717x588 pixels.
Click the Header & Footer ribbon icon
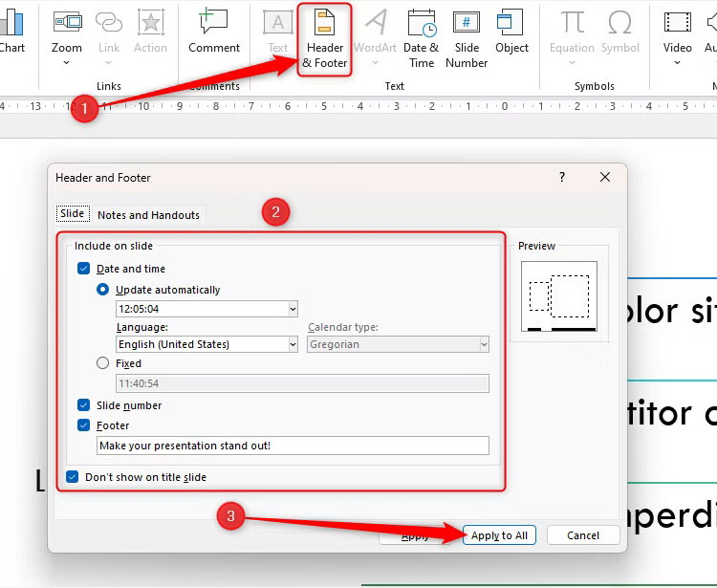pyautogui.click(x=324, y=38)
